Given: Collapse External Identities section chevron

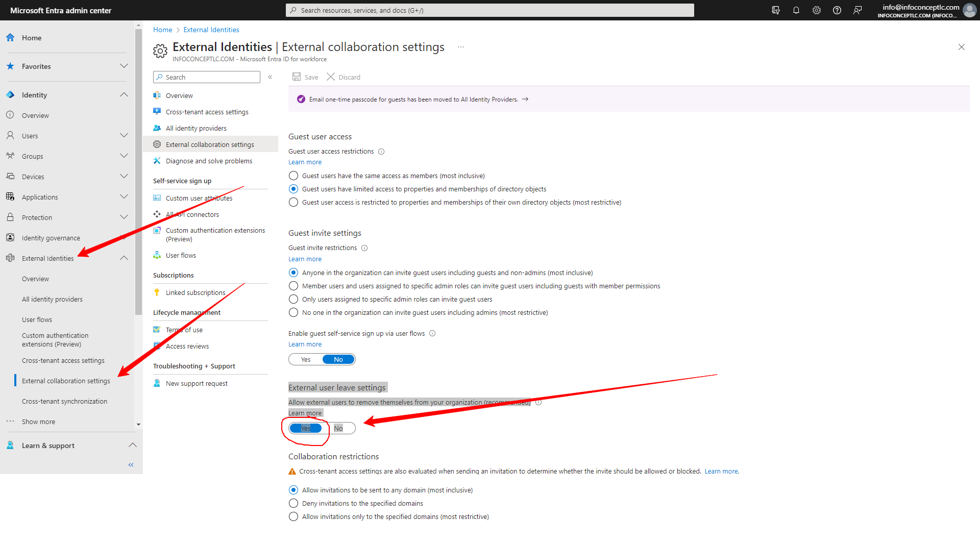Looking at the screenshot, I should tap(124, 258).
